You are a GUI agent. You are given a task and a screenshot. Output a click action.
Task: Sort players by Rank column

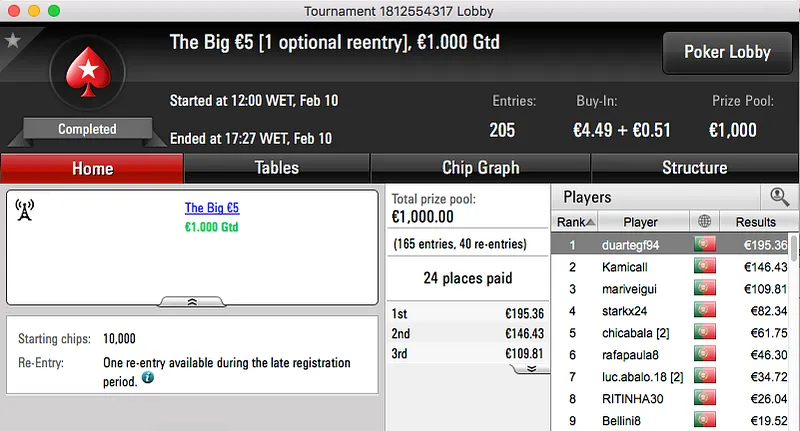(575, 221)
